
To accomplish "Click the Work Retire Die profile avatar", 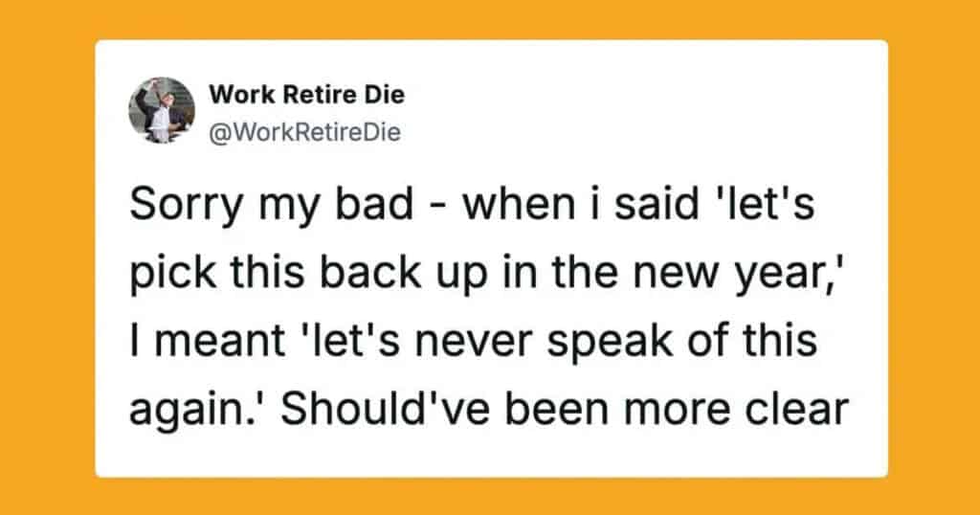I will point(162,111).
